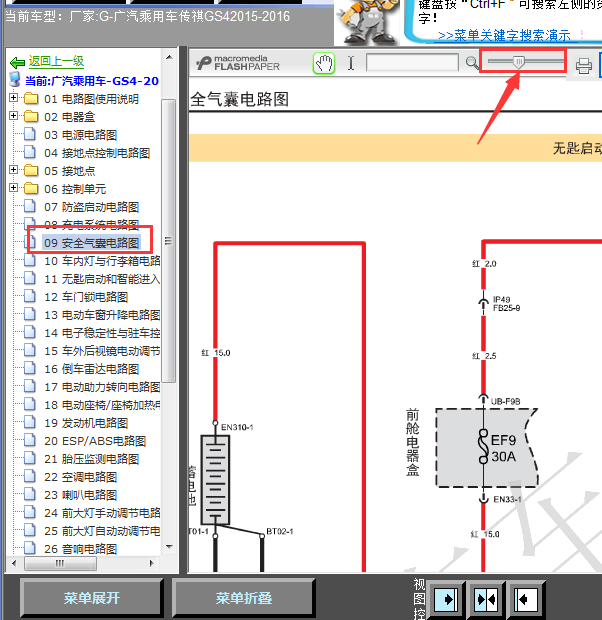Open the 菜单关键字搜索演示 link
The image size is (602, 620).
point(504,36)
